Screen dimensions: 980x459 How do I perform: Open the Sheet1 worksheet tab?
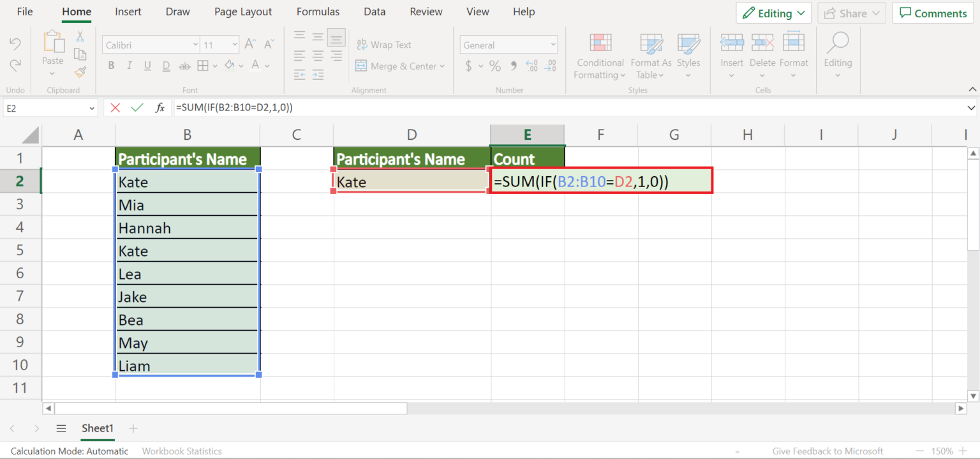click(97, 428)
